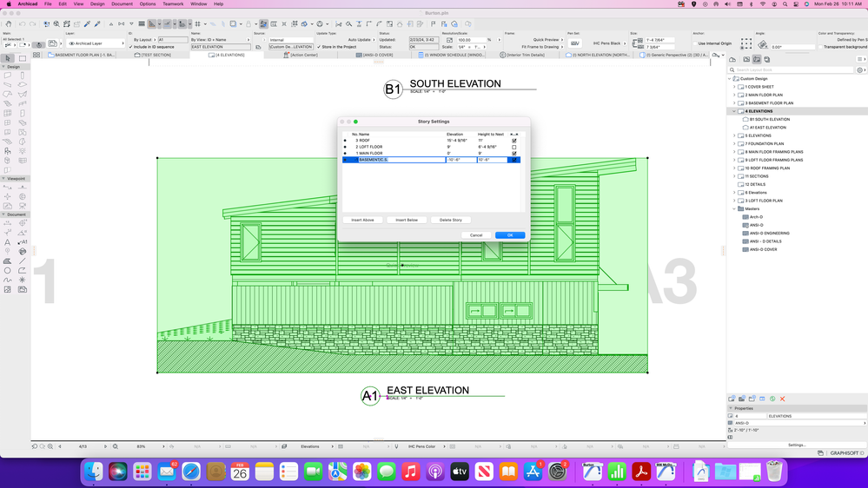Image resolution: width=868 pixels, height=488 pixels.
Task: Click the BASEMENT/C.S. name field
Action: [x=401, y=160]
